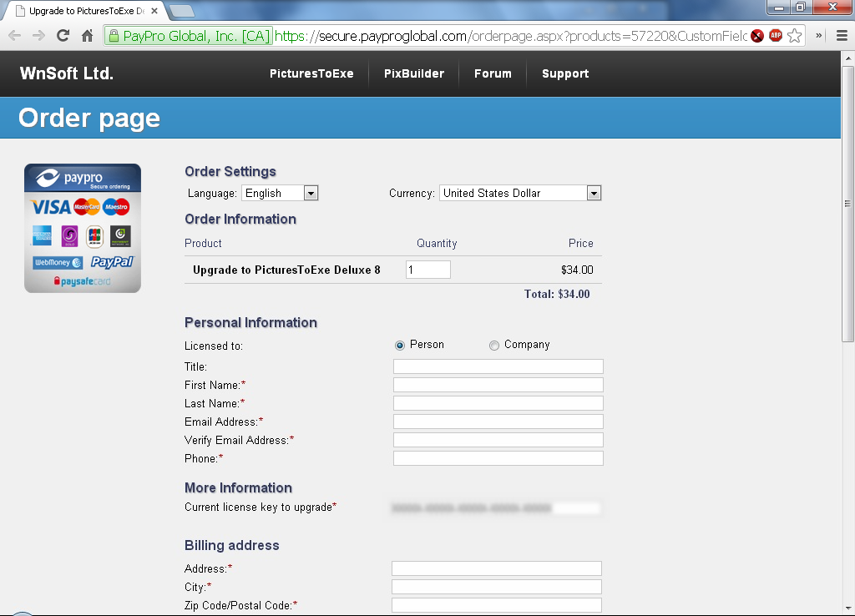Click the American Express logo
Screen dimensions: 855x616
coord(42,235)
